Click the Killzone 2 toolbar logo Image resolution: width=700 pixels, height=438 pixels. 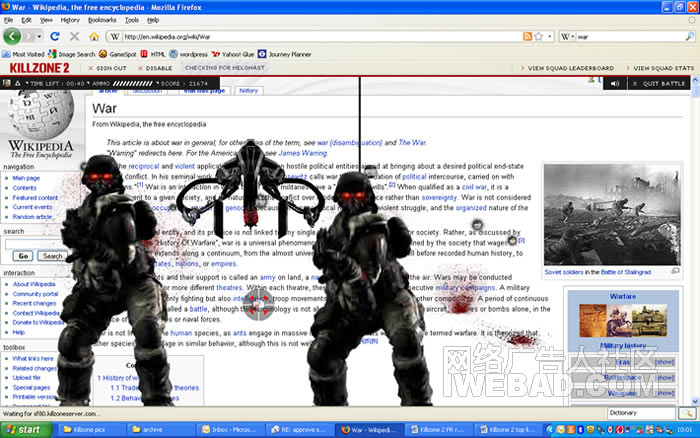coord(39,68)
